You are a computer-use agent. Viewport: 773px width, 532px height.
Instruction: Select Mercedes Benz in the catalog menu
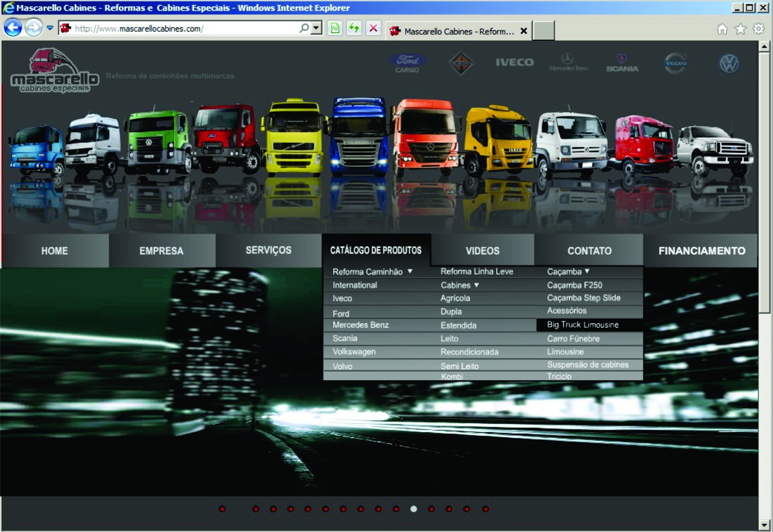pos(360,325)
